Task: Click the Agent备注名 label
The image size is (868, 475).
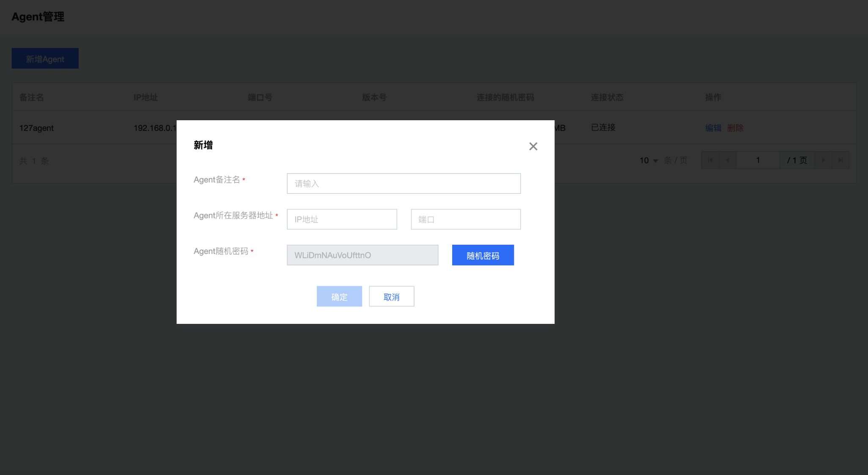Action: click(x=217, y=180)
